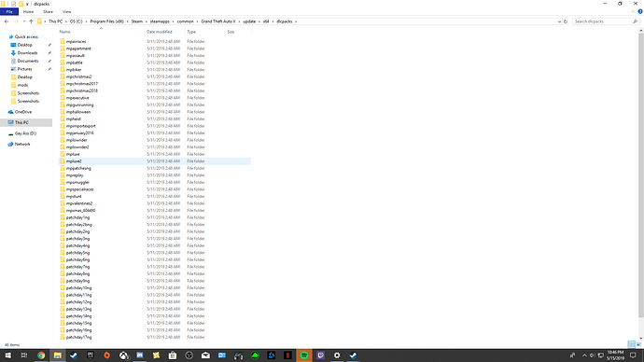Open recent locations dropdown arrow
Viewport: 644px width, 362px height.
coord(24,21)
